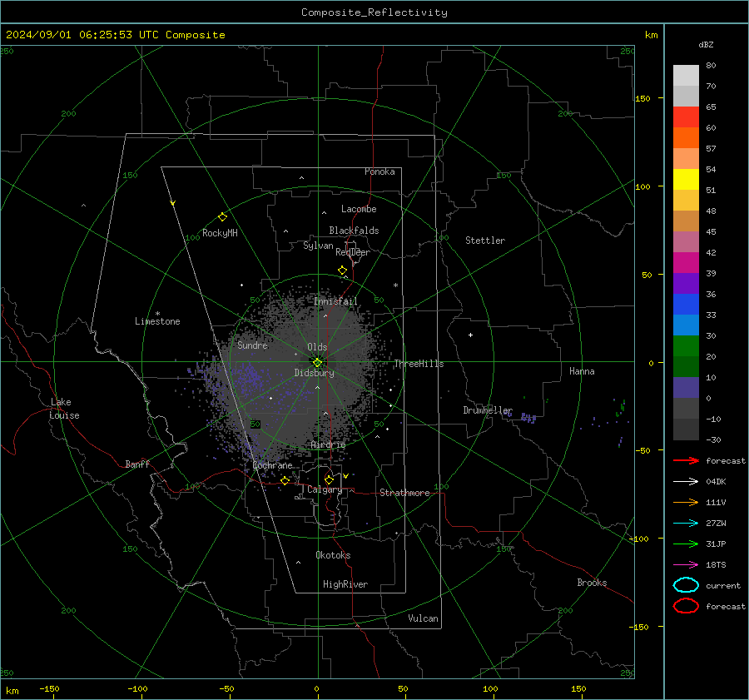Click the white 04DK arrow icon

[x=686, y=481]
